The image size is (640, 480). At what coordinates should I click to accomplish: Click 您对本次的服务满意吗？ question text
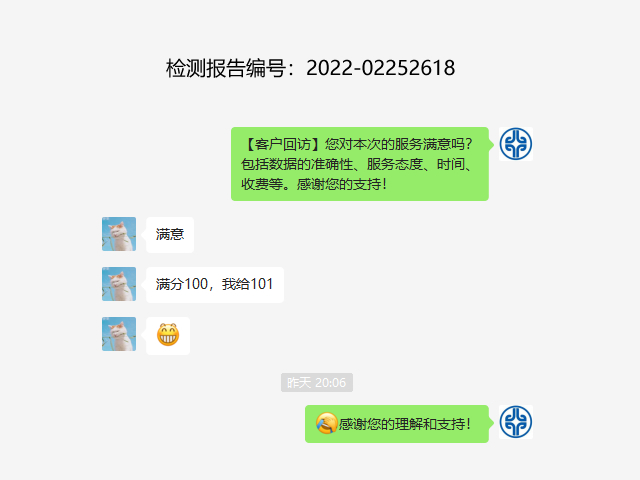tap(399, 144)
